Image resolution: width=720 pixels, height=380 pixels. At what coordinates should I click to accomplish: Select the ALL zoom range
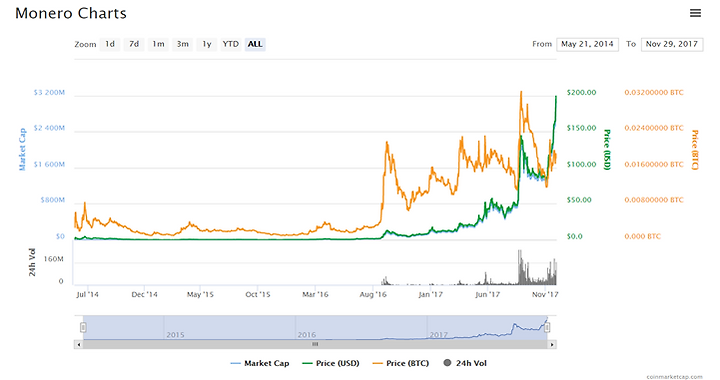point(255,44)
